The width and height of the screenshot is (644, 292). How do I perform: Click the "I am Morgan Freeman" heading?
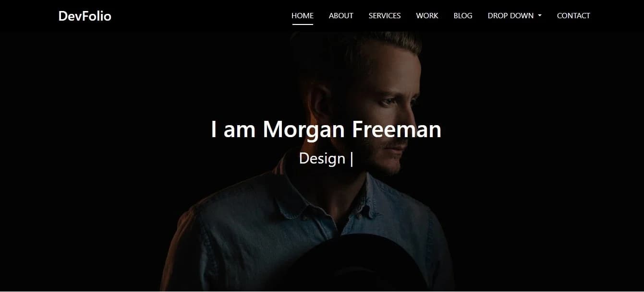click(326, 129)
